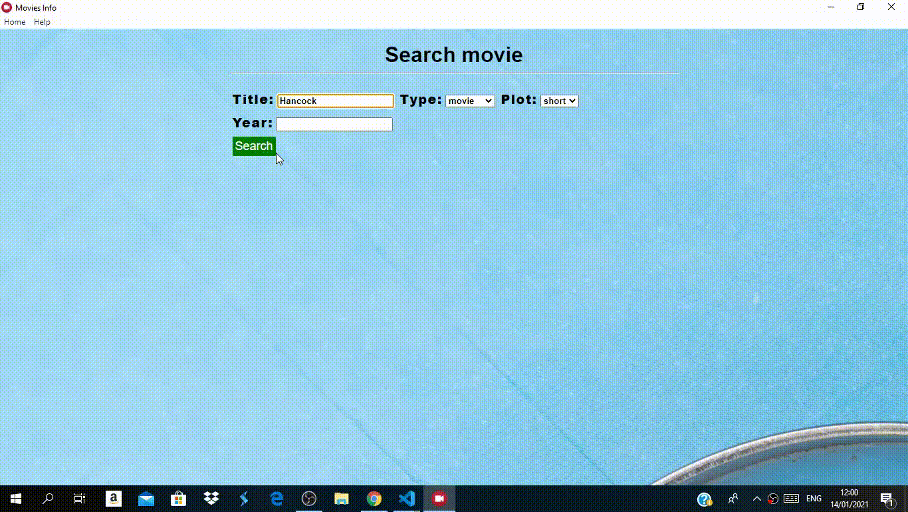Click the OBS tray icon near the keyboard icon

pyautogui.click(x=773, y=499)
